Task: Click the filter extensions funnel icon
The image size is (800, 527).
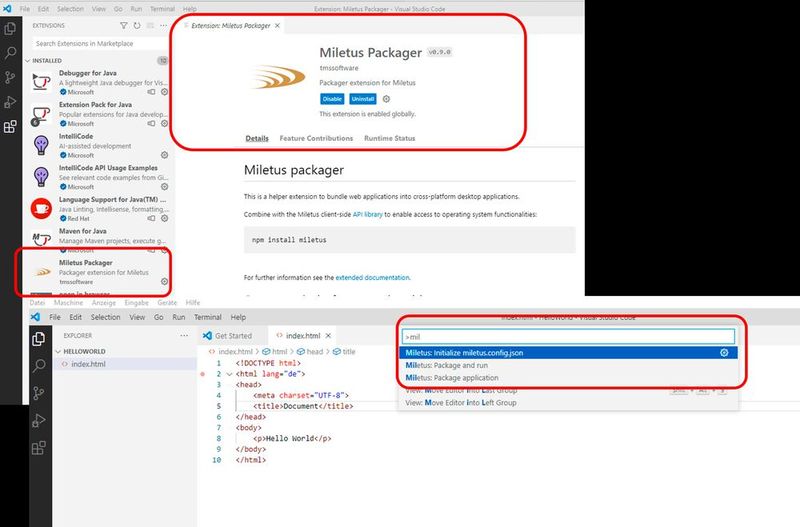Action: click(x=123, y=26)
